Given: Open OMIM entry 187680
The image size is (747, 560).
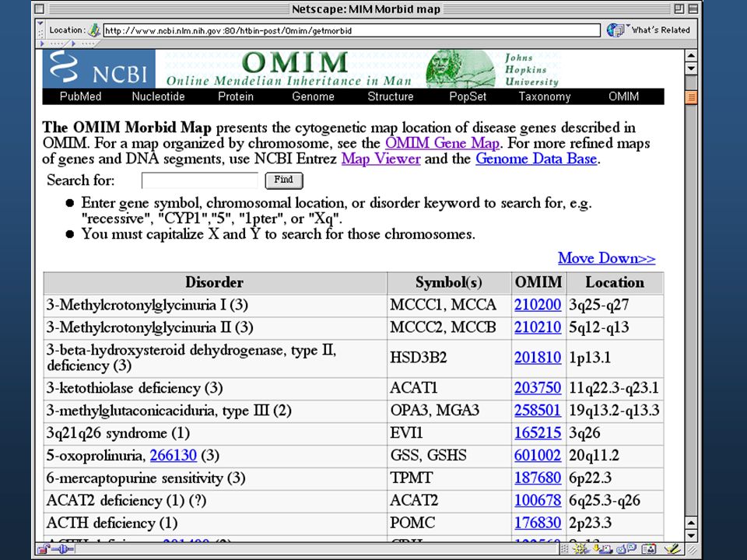Looking at the screenshot, I should [x=538, y=478].
